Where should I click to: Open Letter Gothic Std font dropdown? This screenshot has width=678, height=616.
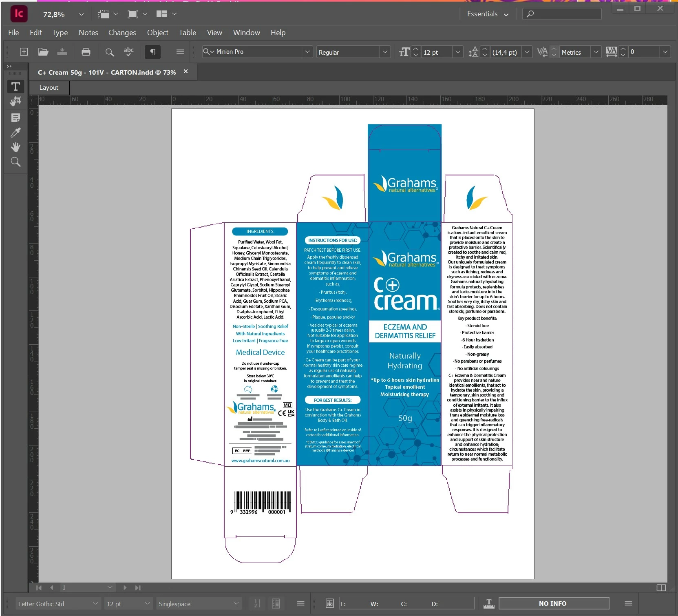point(95,604)
